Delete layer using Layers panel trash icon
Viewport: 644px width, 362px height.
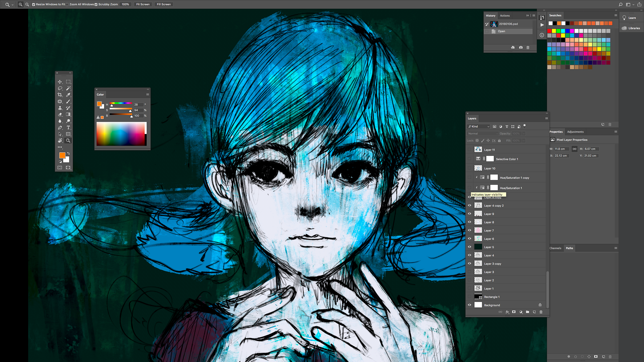pyautogui.click(x=541, y=312)
